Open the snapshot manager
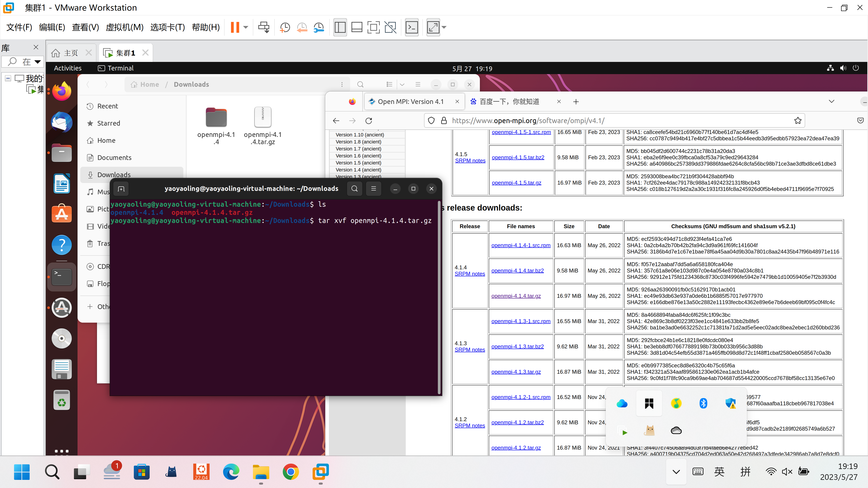 coord(319,27)
